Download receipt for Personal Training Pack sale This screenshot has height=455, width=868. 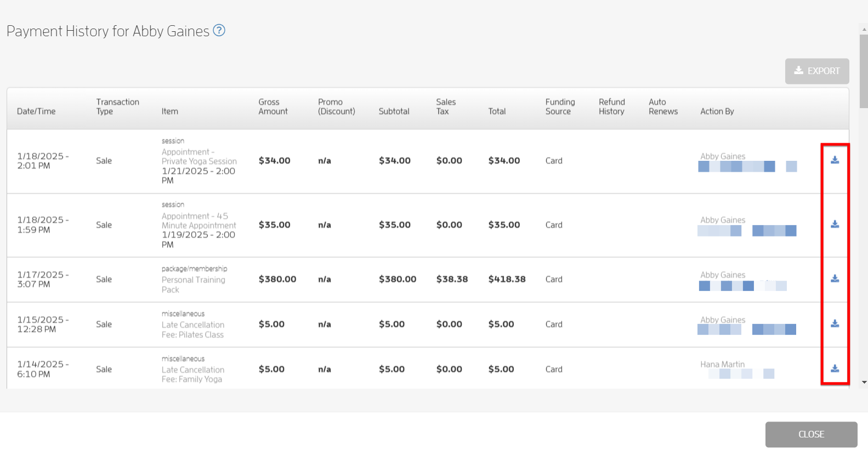point(835,278)
